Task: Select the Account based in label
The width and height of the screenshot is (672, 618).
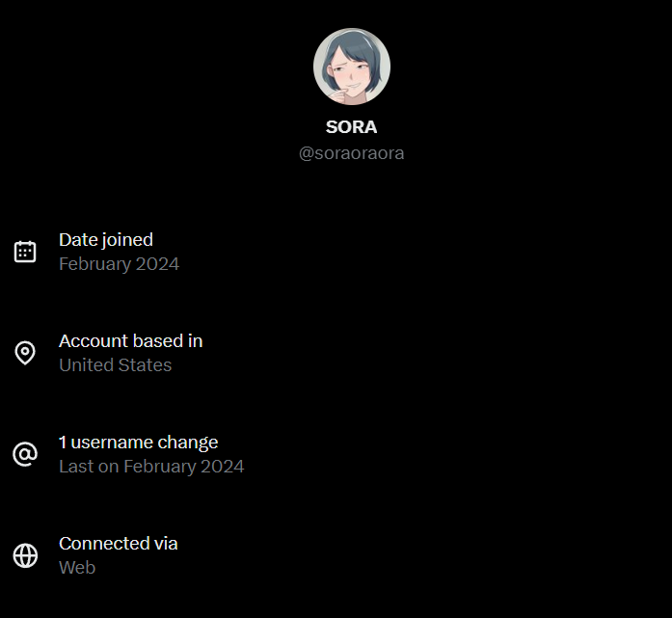Action: point(130,341)
